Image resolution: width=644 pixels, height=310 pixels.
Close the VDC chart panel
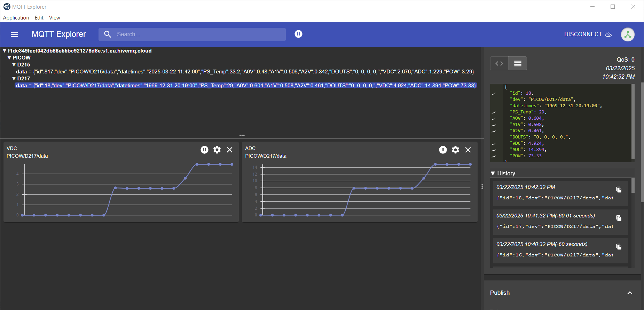tap(229, 150)
